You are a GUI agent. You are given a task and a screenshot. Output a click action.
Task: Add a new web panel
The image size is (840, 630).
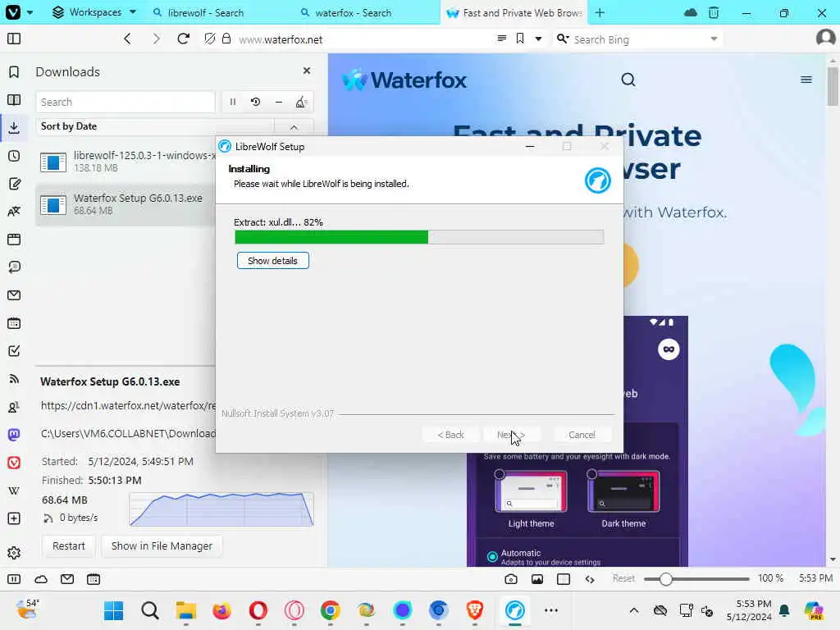(14, 518)
